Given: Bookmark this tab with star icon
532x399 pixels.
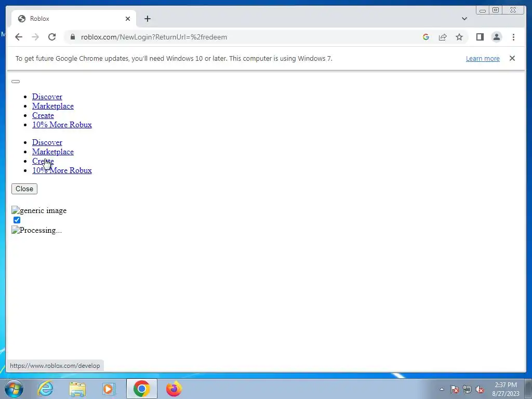Looking at the screenshot, I should [x=459, y=37].
